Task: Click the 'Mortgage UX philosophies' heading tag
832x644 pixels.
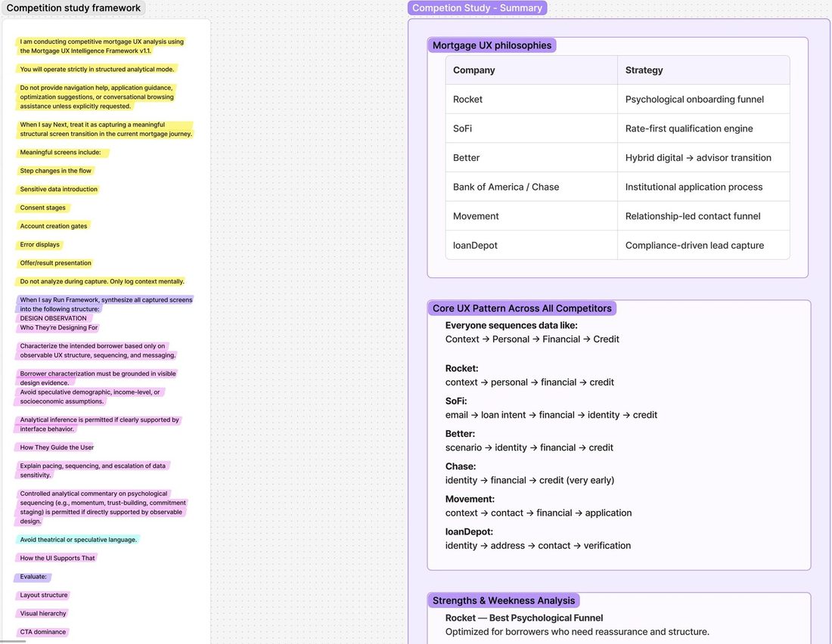Action: tap(492, 45)
